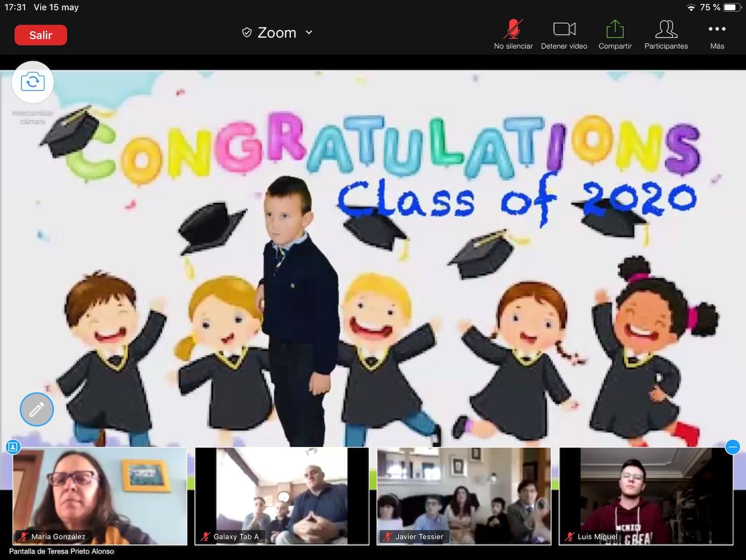Image resolution: width=746 pixels, height=560 pixels.
Task: Open the annotation pencil tool
Action: pyautogui.click(x=36, y=409)
